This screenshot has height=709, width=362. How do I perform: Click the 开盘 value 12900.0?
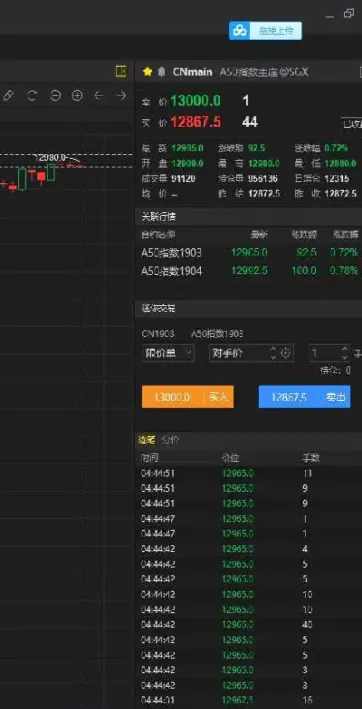coord(188,163)
